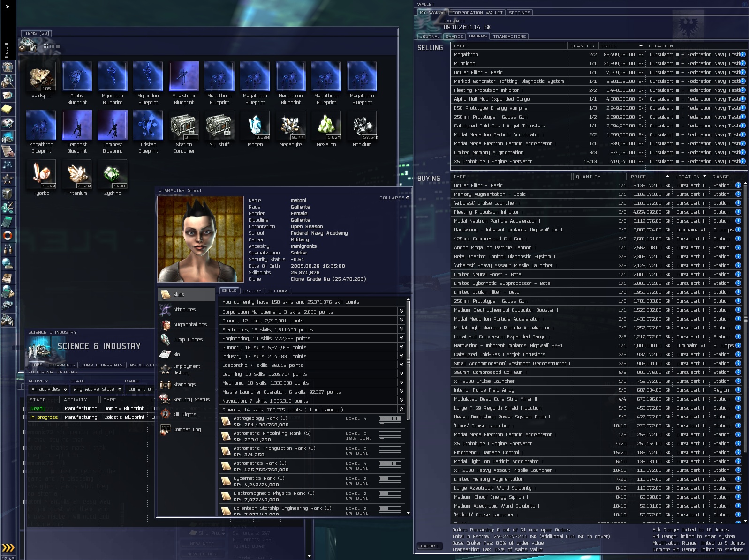Viewport: 749px width, 560px height.
Task: Open the help lifebuoy sidebar icon
Action: pyautogui.click(x=8, y=235)
